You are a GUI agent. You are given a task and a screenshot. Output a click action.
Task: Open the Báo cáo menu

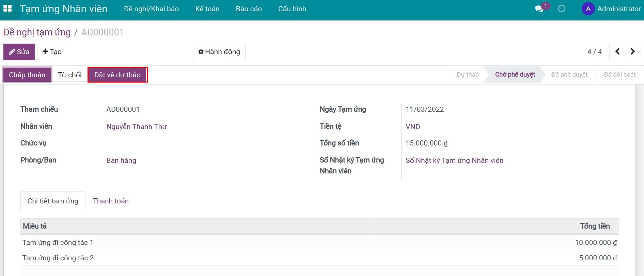[x=249, y=9]
